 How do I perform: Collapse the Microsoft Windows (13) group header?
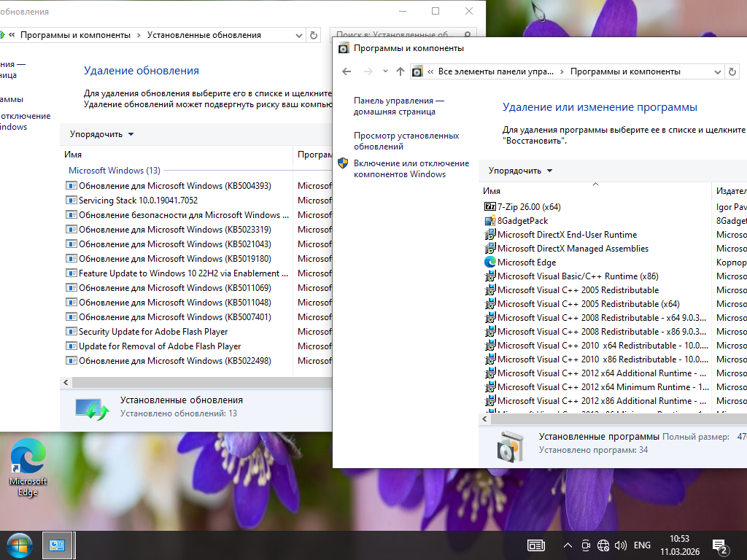[114, 171]
